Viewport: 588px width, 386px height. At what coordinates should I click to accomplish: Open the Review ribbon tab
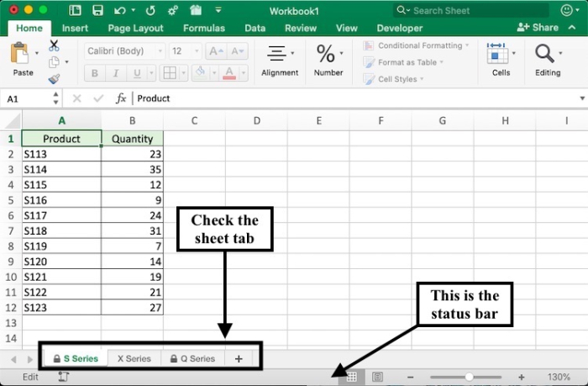(x=301, y=28)
